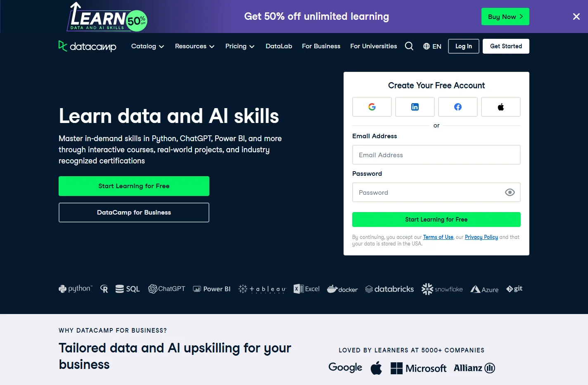Click the DataCamp logo in navbar
Image resolution: width=588 pixels, height=385 pixels.
[x=88, y=46]
